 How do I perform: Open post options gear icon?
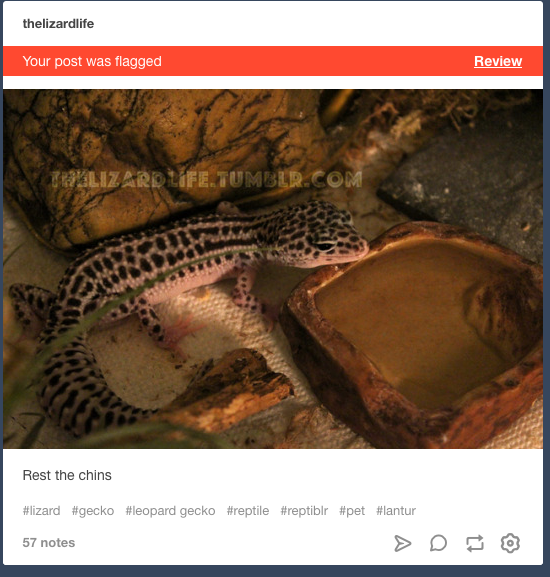(510, 543)
